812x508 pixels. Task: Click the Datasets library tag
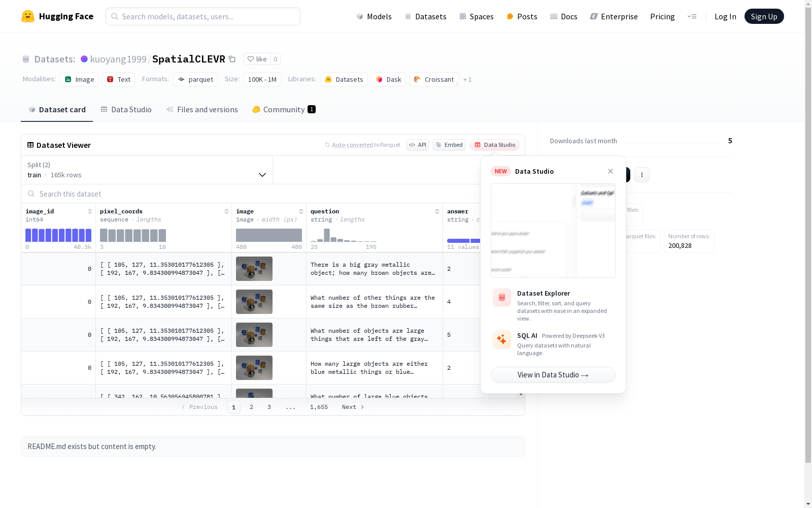pos(344,79)
